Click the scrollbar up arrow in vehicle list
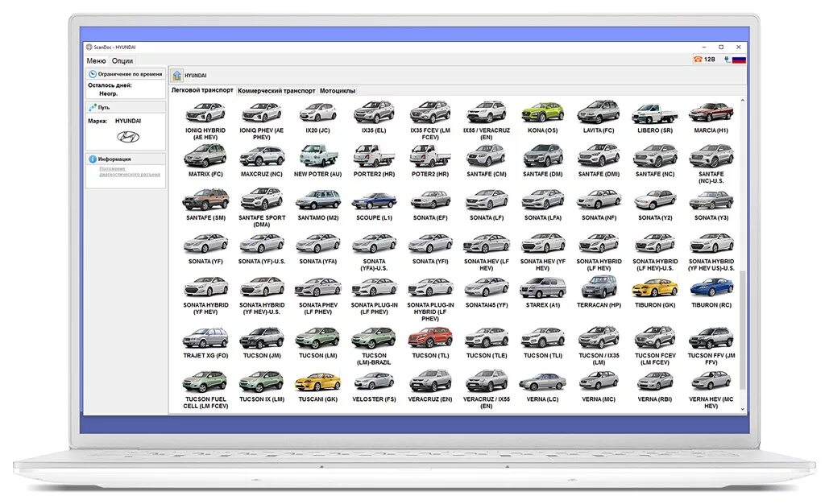 click(x=742, y=100)
